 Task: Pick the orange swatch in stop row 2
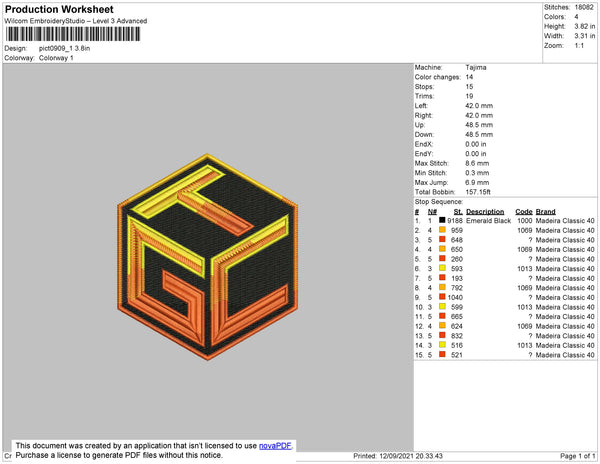coord(442,230)
